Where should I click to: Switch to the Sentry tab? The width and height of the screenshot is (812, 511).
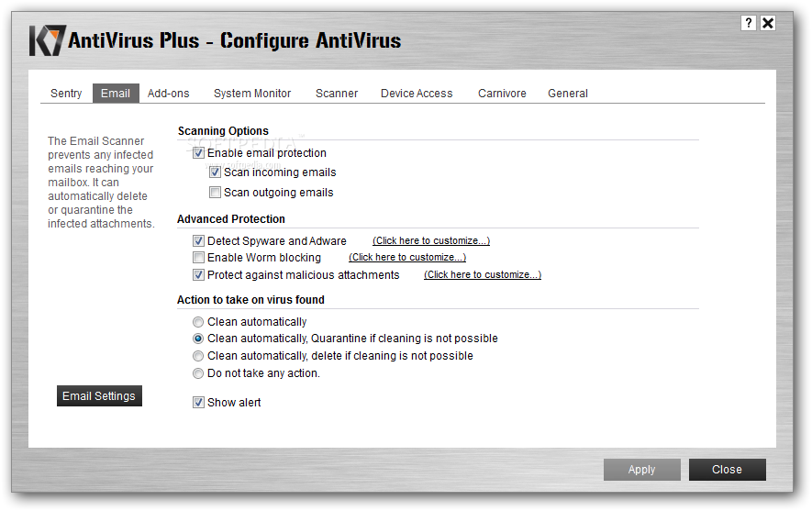tap(66, 94)
